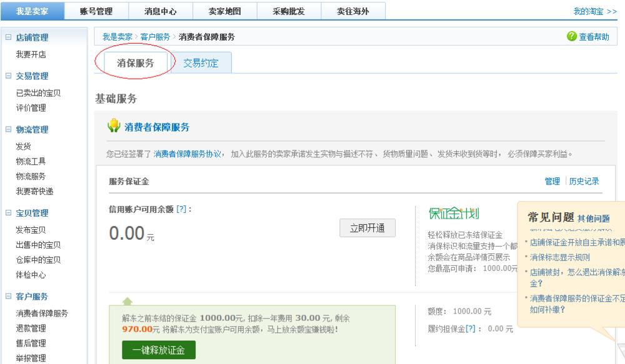Click 我是卖家 in the breadcrumb
This screenshot has height=364, width=625.
click(117, 37)
